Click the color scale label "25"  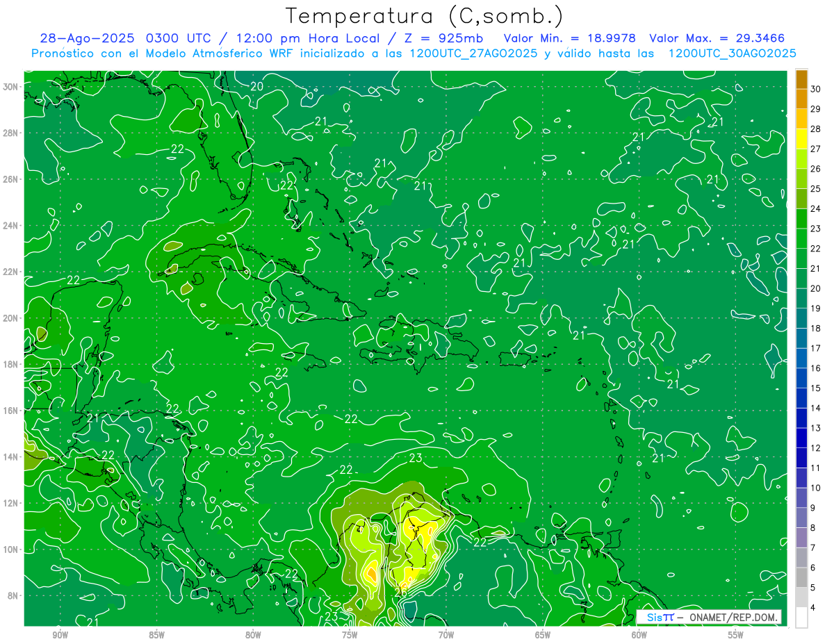tap(816, 189)
